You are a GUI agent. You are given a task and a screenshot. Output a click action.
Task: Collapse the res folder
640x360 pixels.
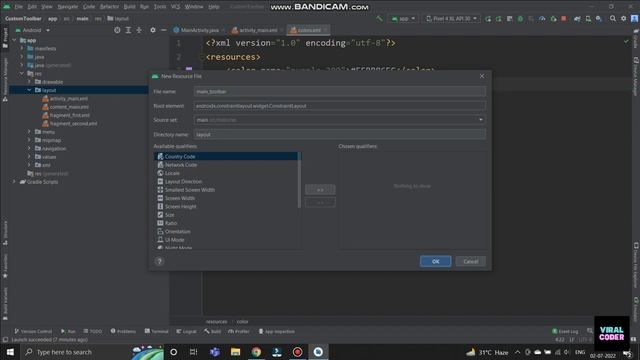point(22,73)
